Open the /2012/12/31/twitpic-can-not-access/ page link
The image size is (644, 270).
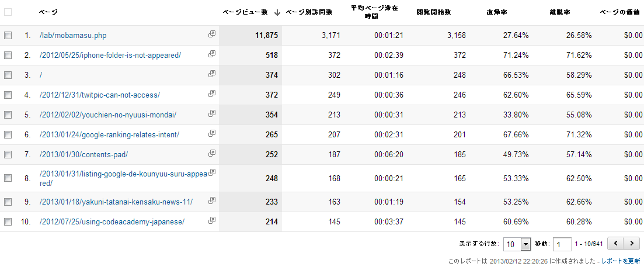(x=100, y=95)
